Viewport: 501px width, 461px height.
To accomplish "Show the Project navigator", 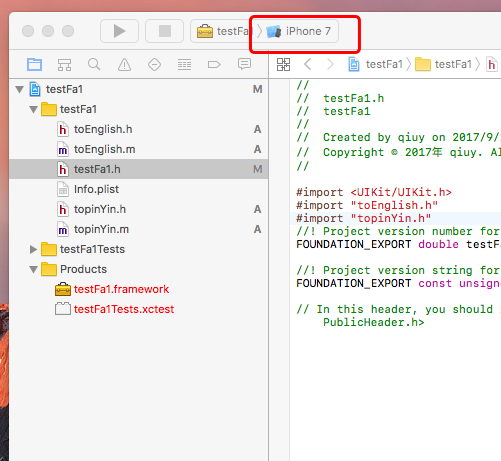I will (34, 64).
